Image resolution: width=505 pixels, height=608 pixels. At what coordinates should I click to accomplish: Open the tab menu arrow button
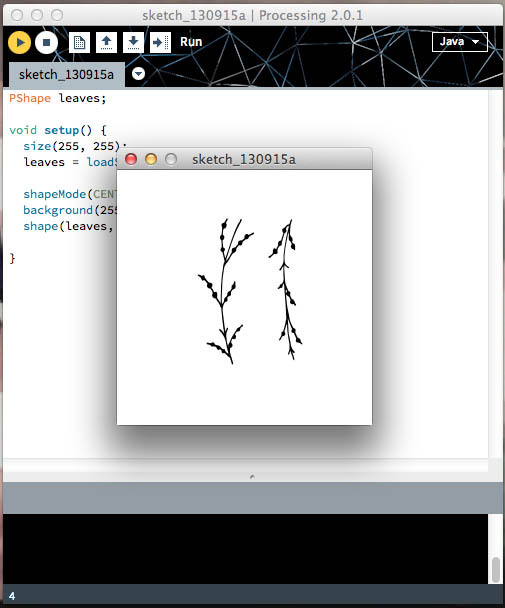click(138, 73)
